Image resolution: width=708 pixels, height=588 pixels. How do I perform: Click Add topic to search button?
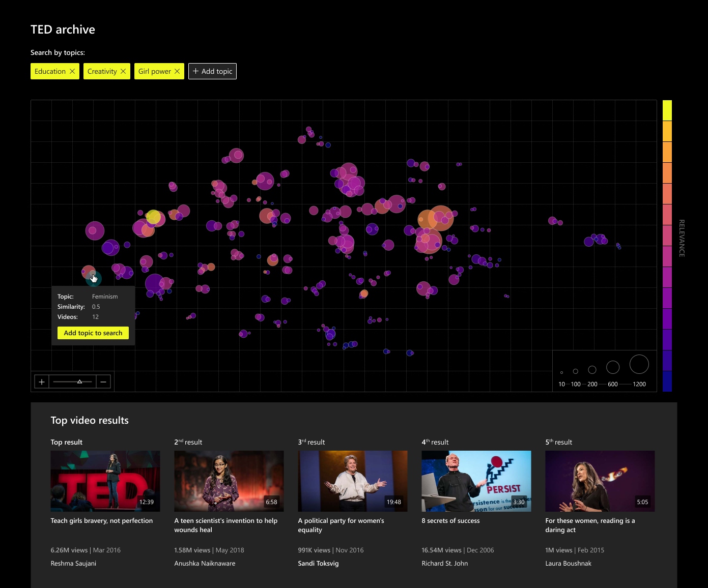93,333
